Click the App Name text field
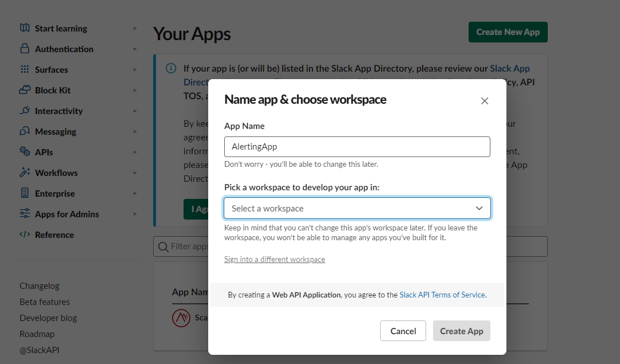Viewport: 620px width, 364px height. (x=357, y=147)
